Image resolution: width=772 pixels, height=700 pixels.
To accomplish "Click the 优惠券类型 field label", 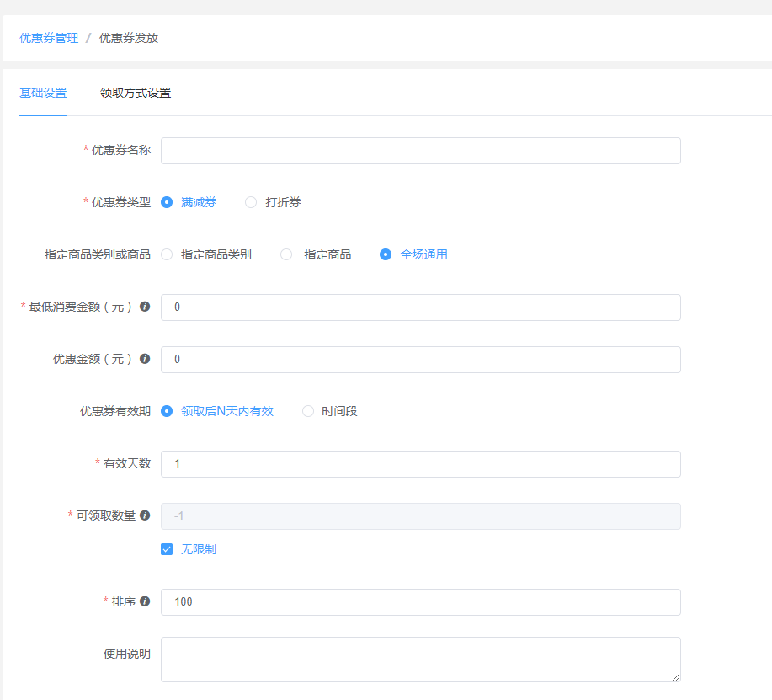I will pyautogui.click(x=121, y=202).
